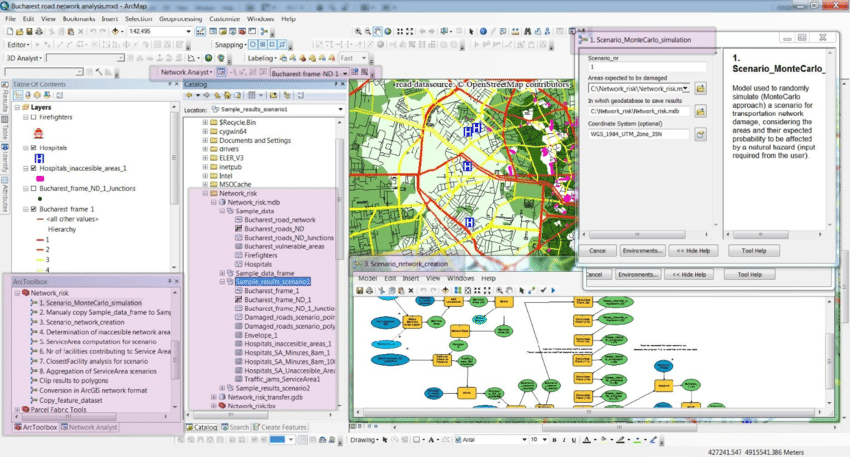The width and height of the screenshot is (850, 457).
Task: Click the List By Drawing Order icon
Action: tap(18, 95)
